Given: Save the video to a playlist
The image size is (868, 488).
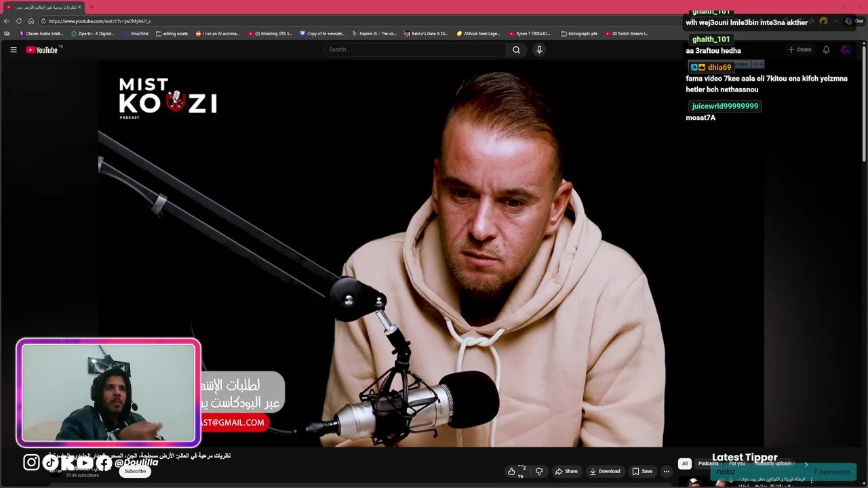Looking at the screenshot, I should [642, 471].
